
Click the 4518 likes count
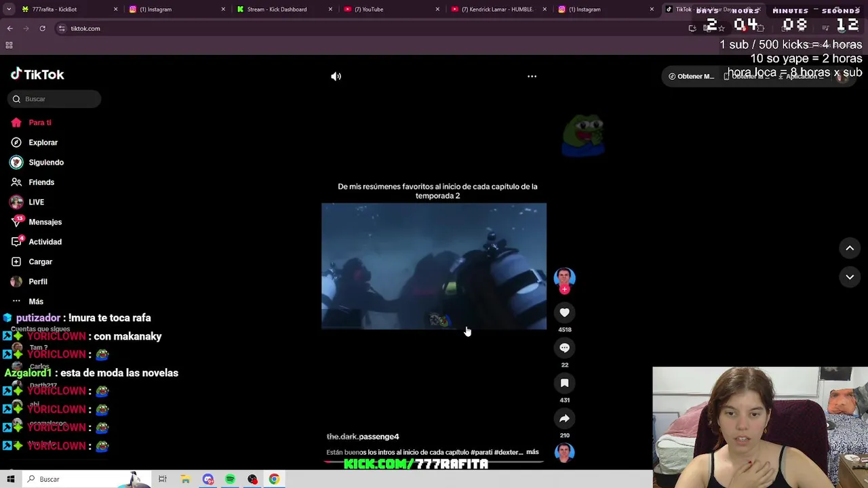click(x=565, y=329)
